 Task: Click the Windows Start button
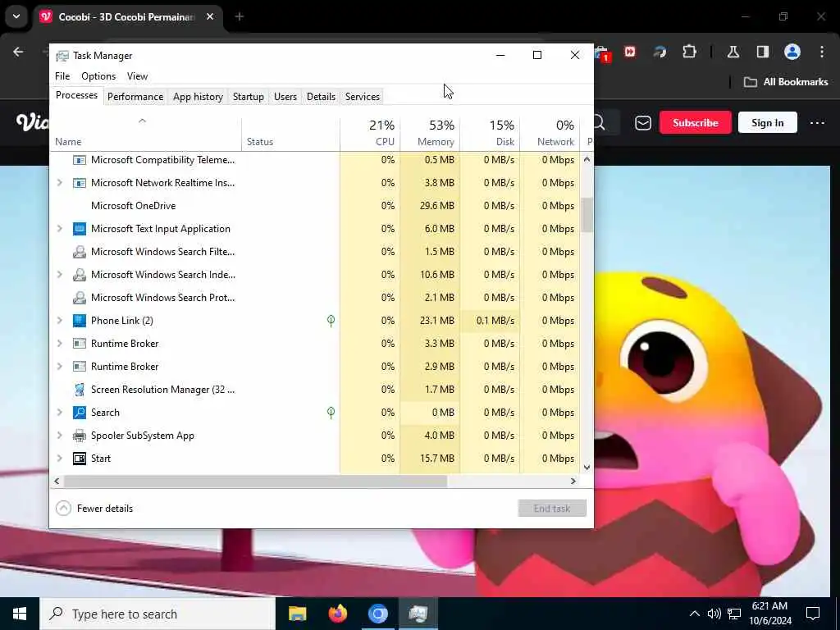pyautogui.click(x=20, y=614)
